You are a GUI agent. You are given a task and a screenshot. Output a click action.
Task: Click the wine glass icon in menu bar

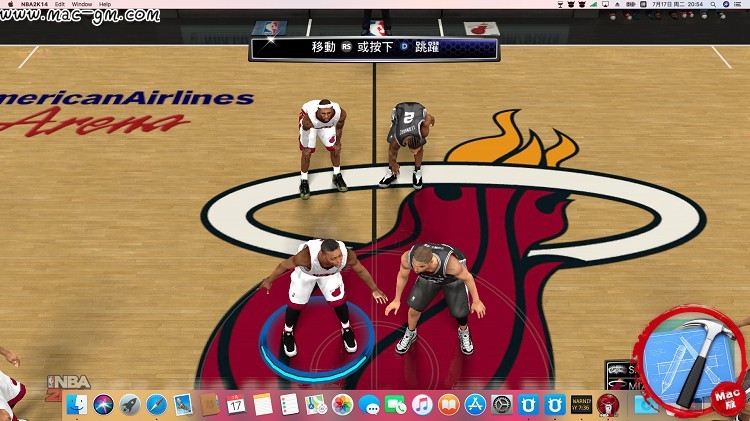tap(560, 4)
